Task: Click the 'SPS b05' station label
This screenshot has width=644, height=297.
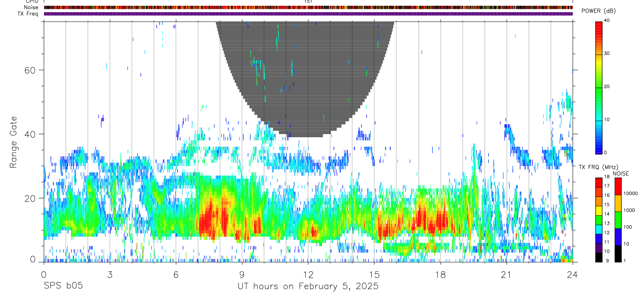Action: pyautogui.click(x=63, y=286)
